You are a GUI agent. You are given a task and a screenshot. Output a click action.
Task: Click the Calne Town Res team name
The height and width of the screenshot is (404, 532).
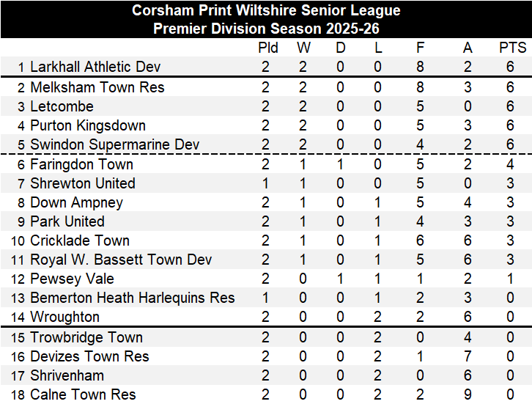[83, 394]
